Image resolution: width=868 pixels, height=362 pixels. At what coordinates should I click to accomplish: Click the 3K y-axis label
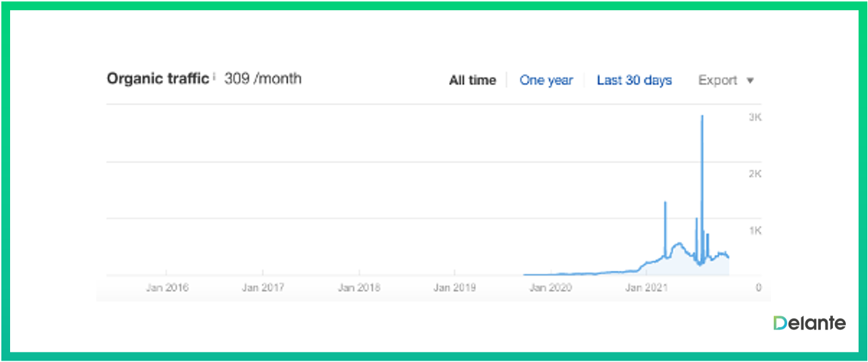click(755, 117)
